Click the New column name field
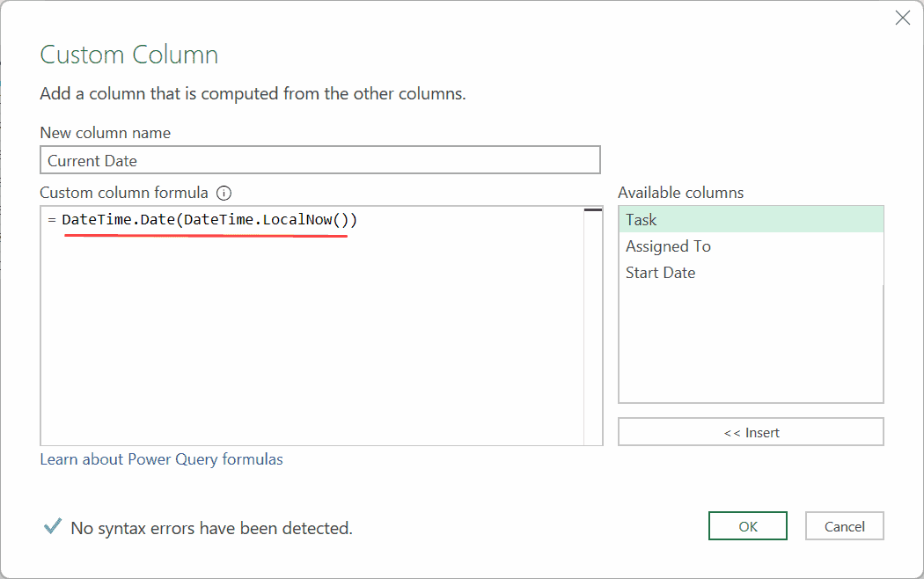 (319, 159)
